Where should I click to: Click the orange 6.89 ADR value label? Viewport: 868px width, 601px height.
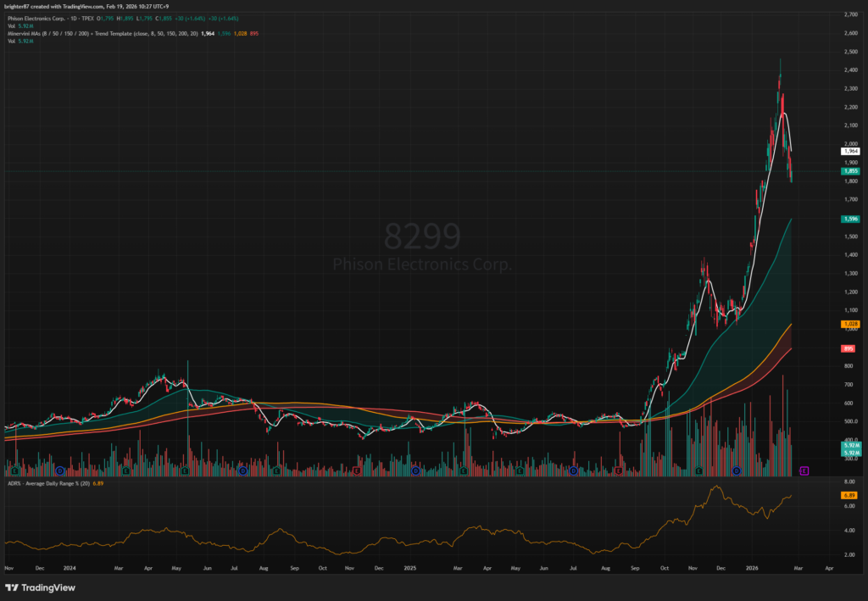(x=849, y=494)
